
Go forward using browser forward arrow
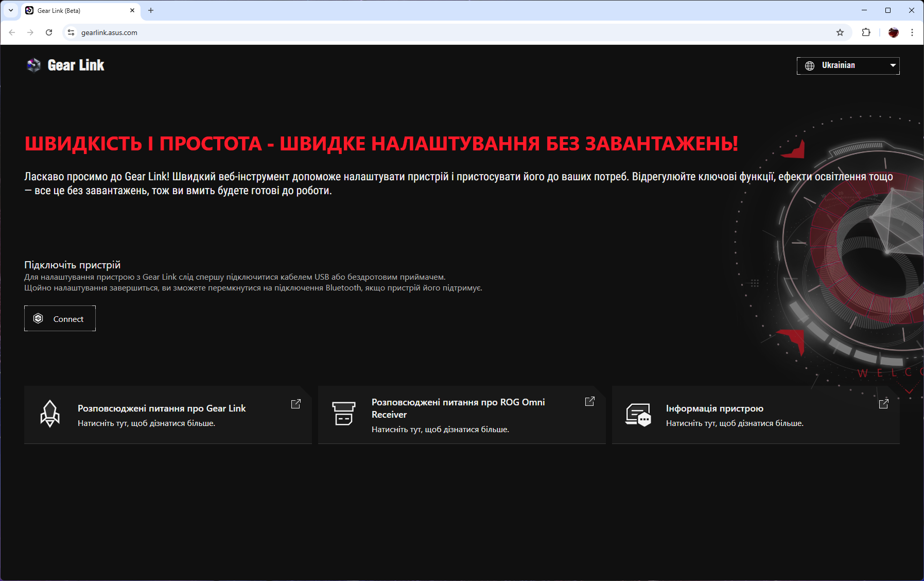30,32
